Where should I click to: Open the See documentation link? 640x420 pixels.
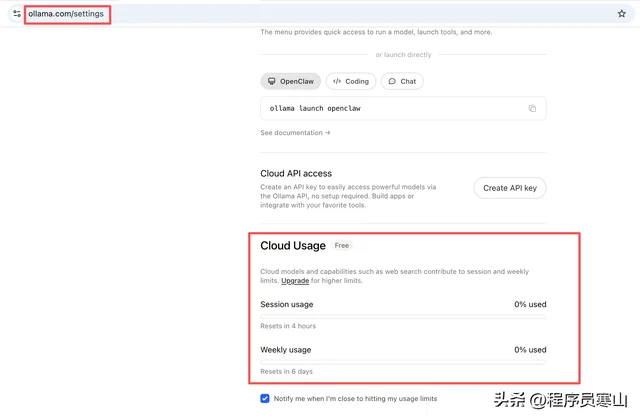click(295, 133)
